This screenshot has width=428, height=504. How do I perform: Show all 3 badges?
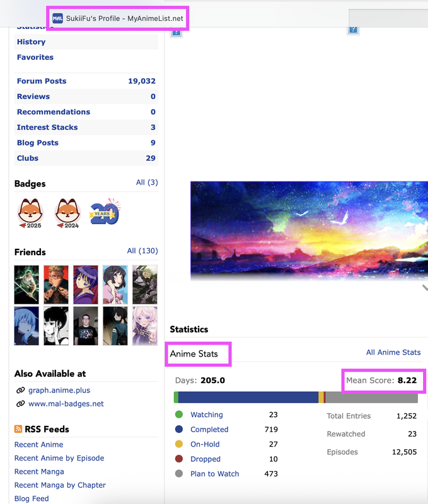147,183
